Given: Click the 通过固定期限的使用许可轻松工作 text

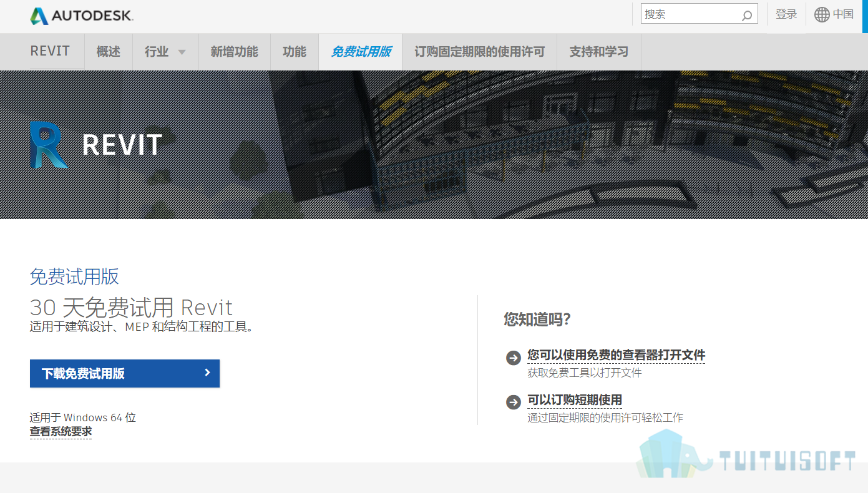Looking at the screenshot, I should click(x=605, y=417).
